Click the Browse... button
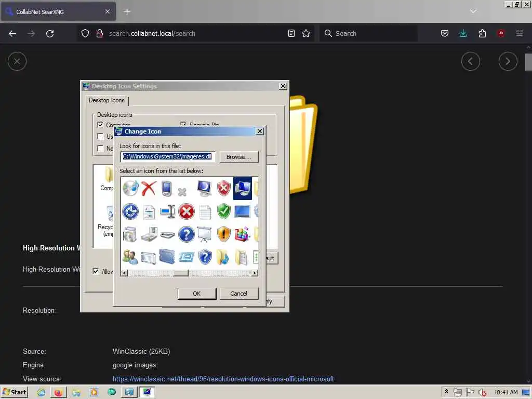 point(239,157)
